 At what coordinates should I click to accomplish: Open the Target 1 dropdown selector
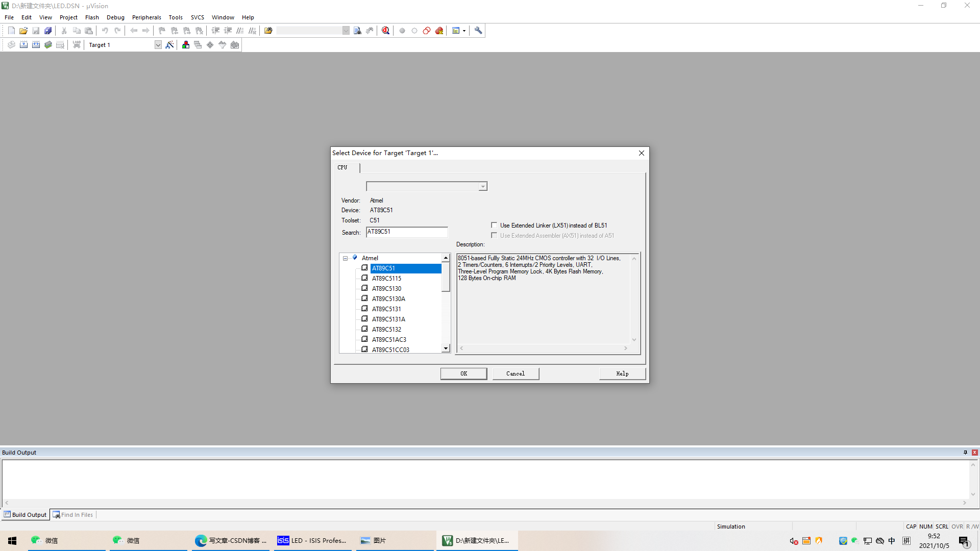(158, 44)
